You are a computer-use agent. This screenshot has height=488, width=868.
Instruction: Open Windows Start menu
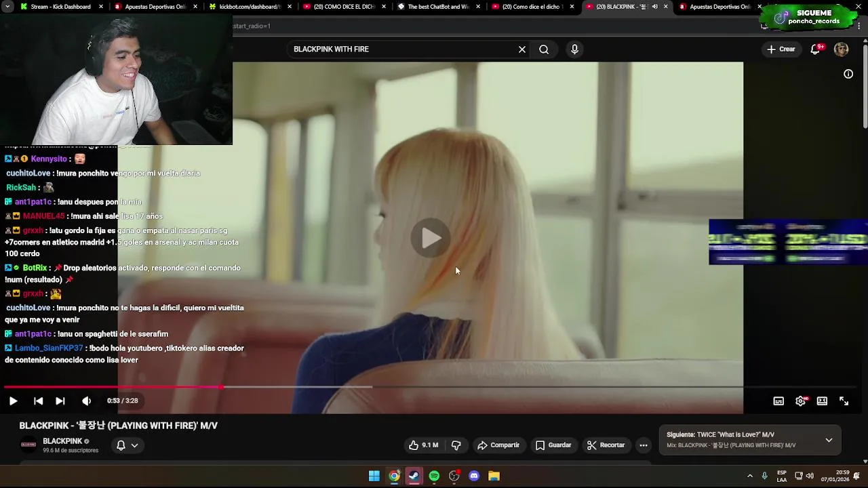pos(374,476)
